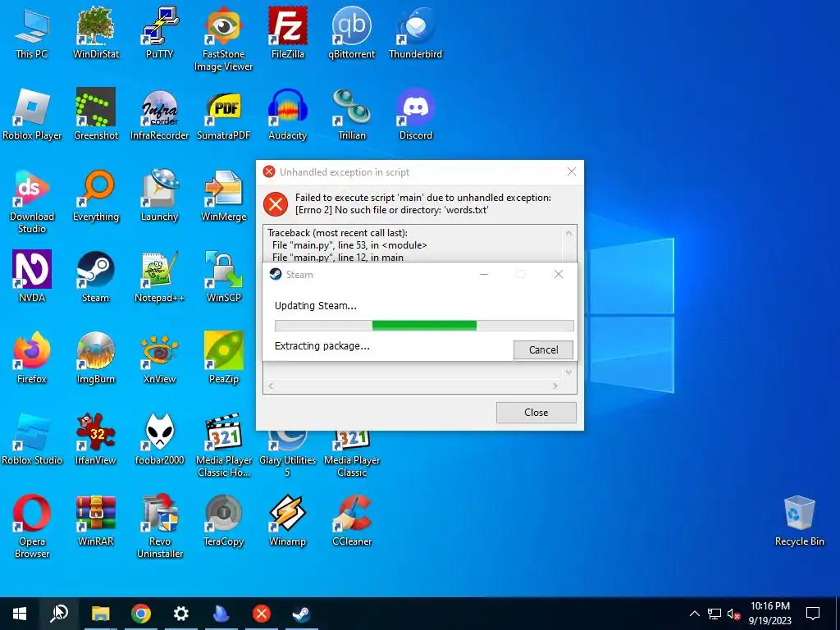The height and width of the screenshot is (630, 840).
Task: Select the WinSCP desktop shortcut
Action: pos(223,276)
